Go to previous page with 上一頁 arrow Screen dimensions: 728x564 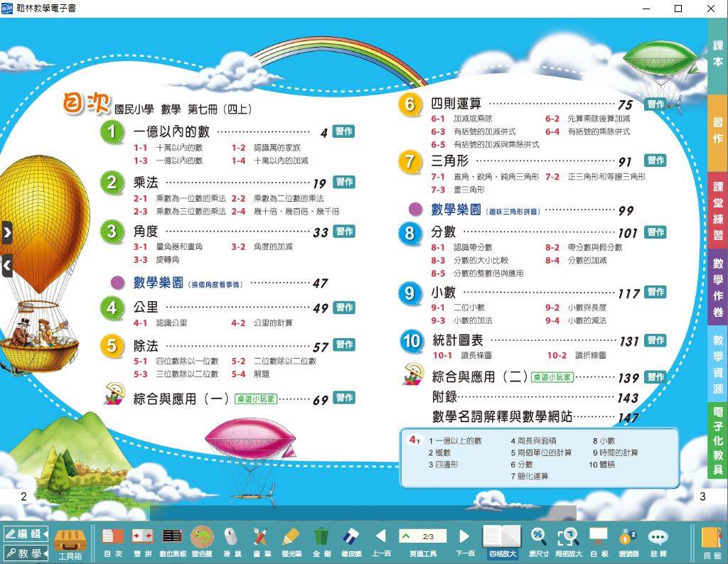(x=381, y=543)
